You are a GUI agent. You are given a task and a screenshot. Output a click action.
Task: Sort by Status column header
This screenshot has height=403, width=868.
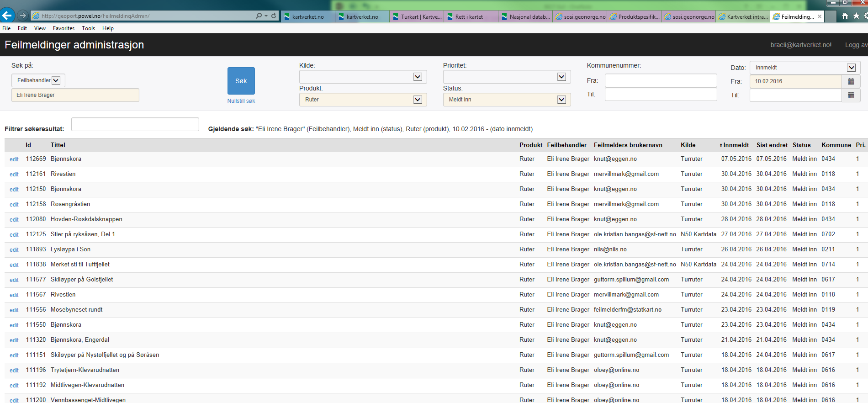802,145
